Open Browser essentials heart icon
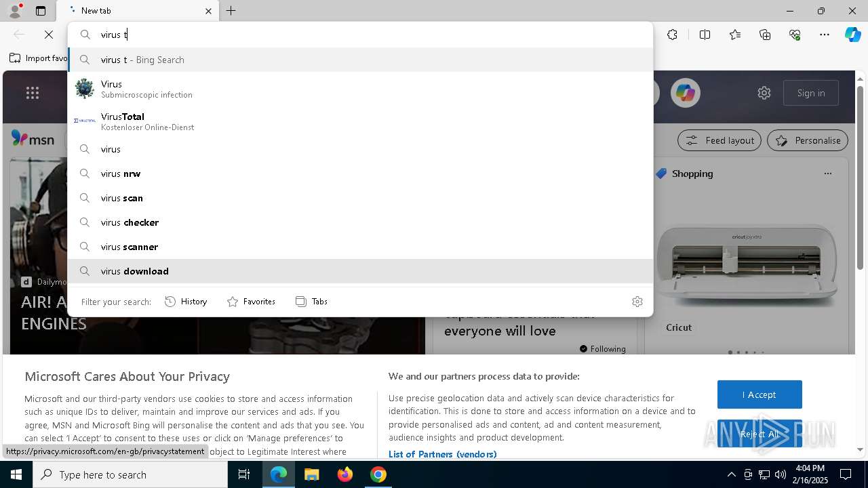868x488 pixels. tap(795, 35)
